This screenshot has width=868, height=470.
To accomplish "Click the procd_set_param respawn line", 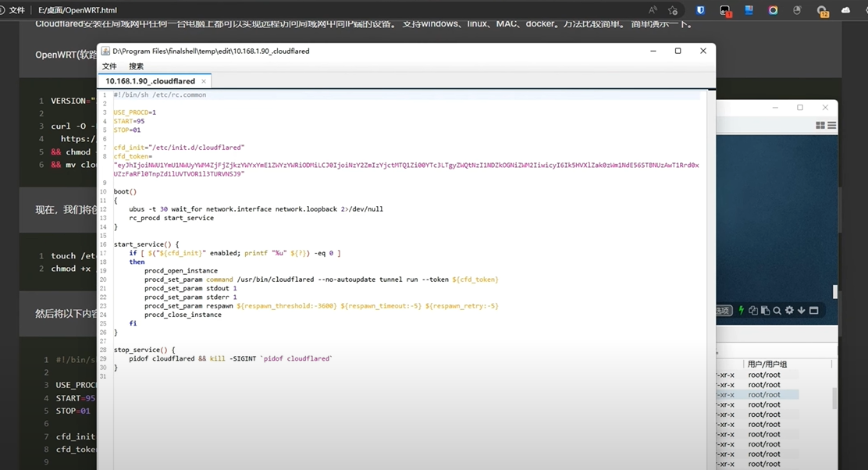I will pos(321,306).
